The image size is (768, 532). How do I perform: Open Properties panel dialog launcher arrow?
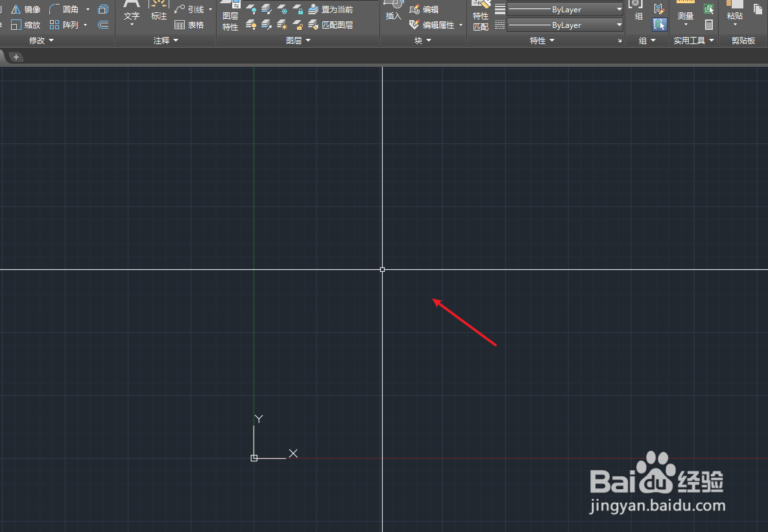(619, 41)
